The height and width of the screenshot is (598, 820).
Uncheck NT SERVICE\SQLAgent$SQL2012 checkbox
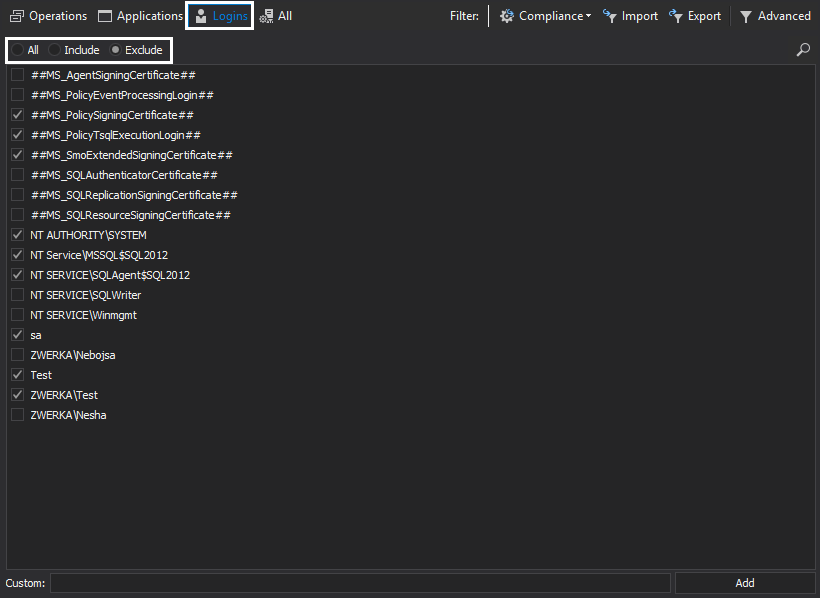click(x=18, y=275)
